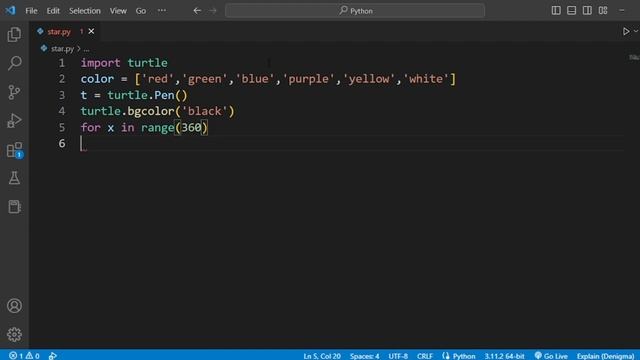Click the Python command center search box
The width and height of the screenshot is (640, 360).
tap(355, 11)
